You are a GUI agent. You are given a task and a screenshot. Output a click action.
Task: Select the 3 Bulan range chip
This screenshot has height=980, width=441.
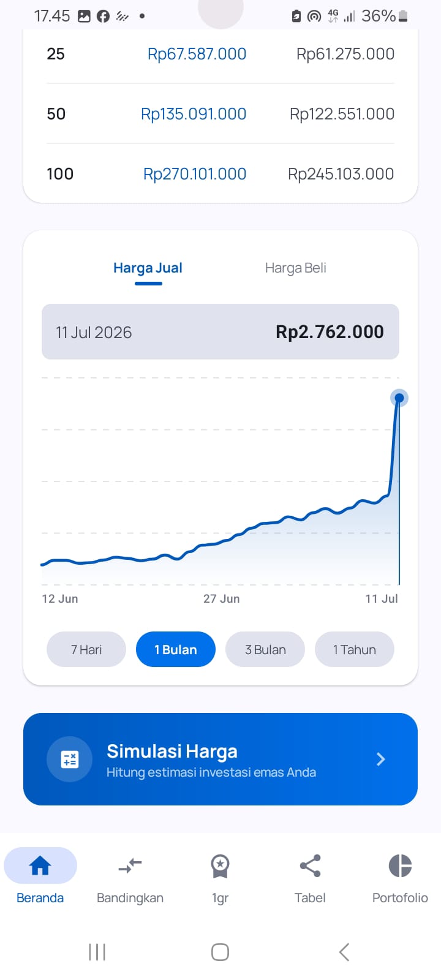point(265,649)
